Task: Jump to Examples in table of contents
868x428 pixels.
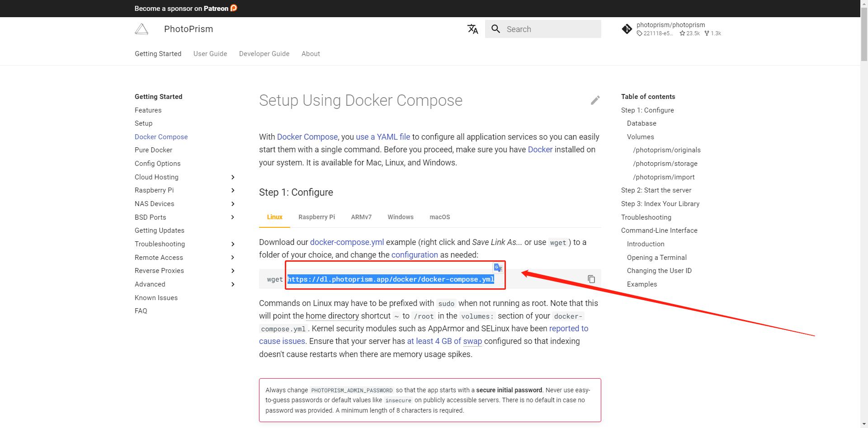Action: pyautogui.click(x=642, y=284)
